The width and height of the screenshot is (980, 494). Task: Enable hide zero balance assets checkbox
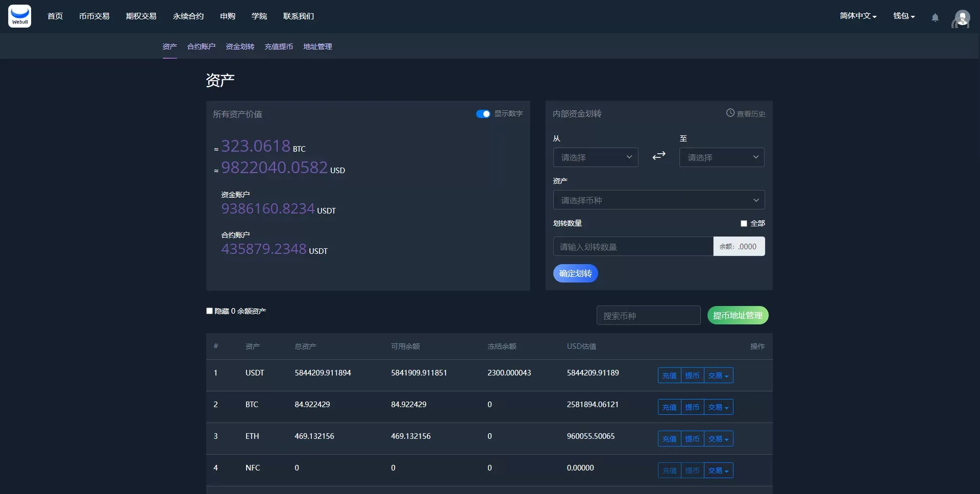click(209, 311)
